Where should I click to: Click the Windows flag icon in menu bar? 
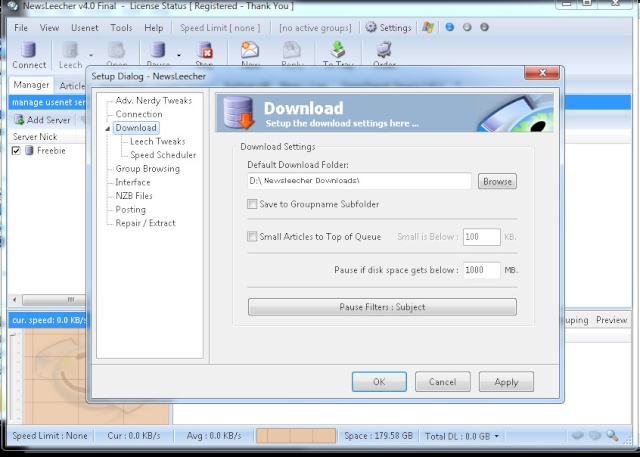428,27
